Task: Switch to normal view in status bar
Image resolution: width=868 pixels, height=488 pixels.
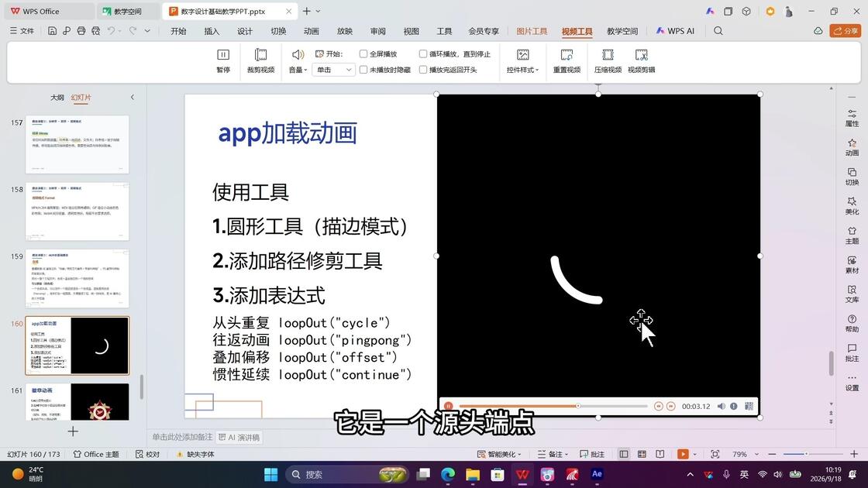Action: [x=624, y=454]
